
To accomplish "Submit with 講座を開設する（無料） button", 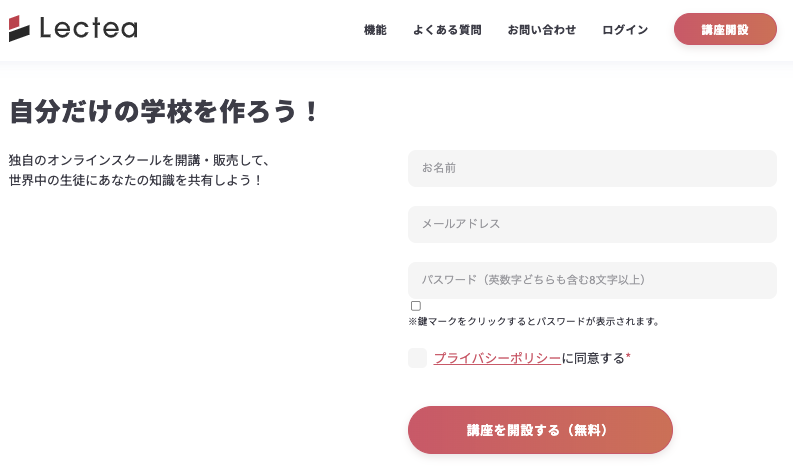I will [x=540, y=430].
